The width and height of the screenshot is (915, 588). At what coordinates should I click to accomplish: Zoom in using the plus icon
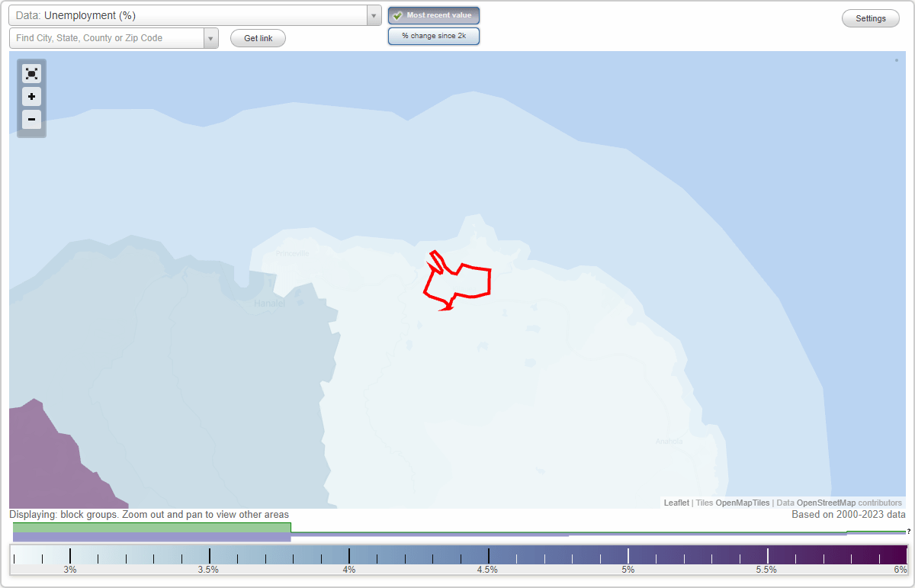pos(31,97)
